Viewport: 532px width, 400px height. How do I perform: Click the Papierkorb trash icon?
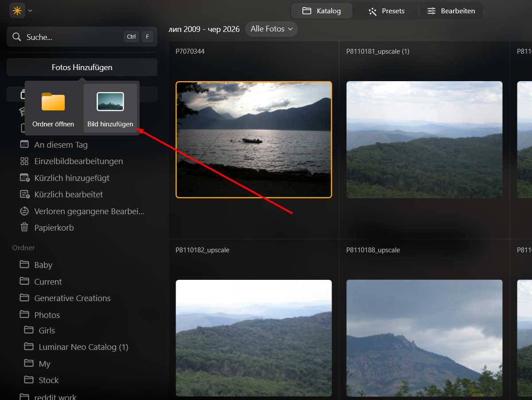point(24,227)
